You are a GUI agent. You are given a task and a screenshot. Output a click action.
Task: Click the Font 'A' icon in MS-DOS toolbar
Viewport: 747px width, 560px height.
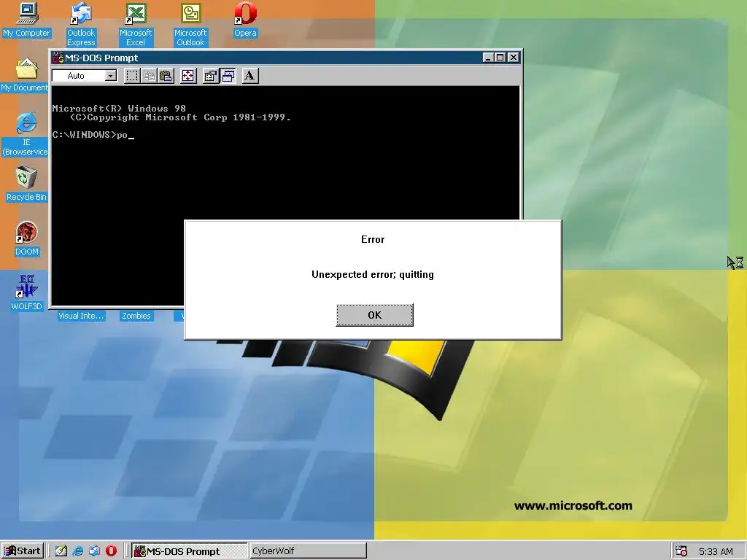[x=249, y=76]
